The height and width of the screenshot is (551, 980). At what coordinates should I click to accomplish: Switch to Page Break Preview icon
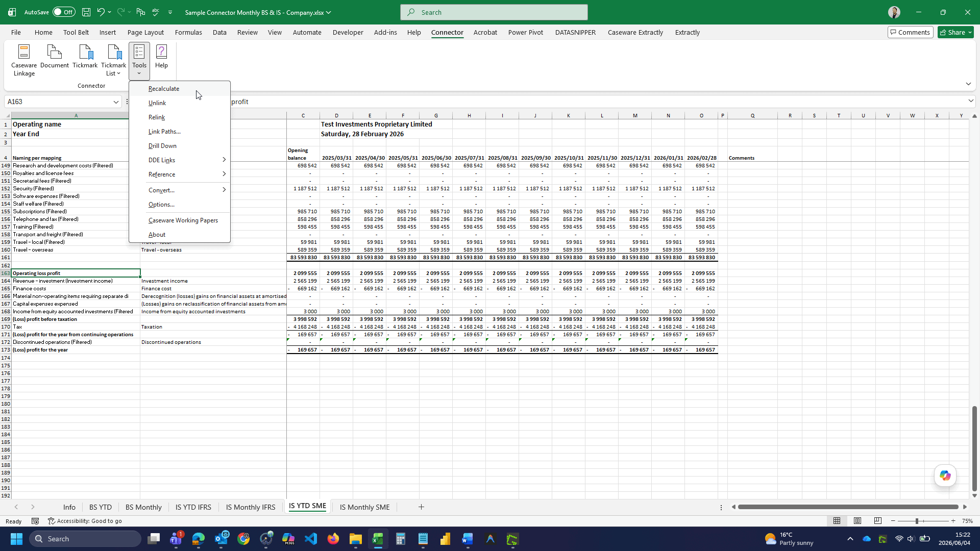[x=878, y=521]
